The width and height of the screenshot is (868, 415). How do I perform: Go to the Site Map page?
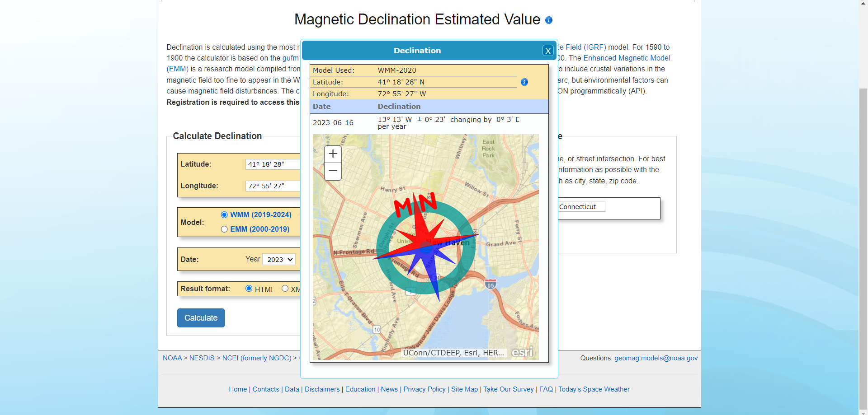pyautogui.click(x=464, y=389)
